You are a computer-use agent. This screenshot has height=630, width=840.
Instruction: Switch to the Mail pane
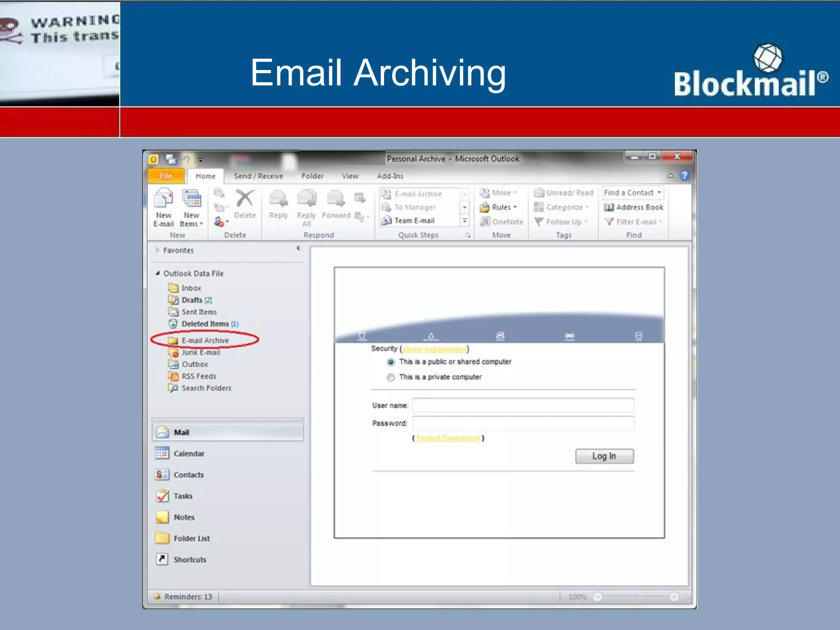[x=228, y=432]
